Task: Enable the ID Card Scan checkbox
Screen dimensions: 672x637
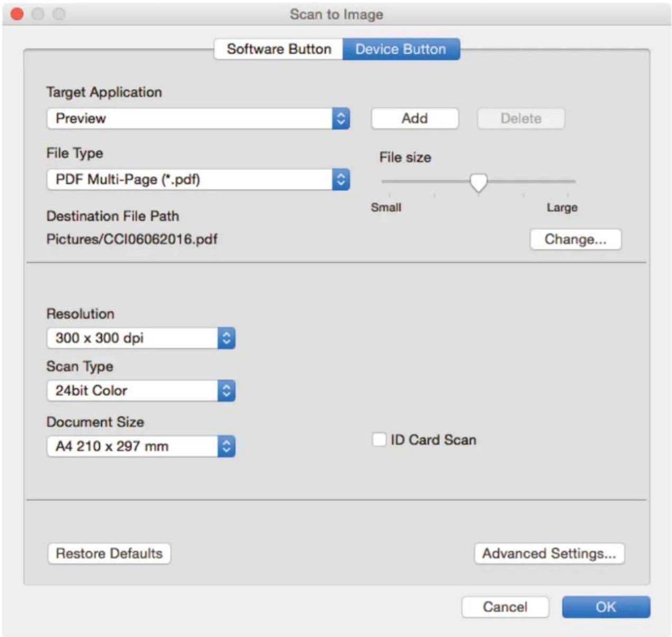Action: point(379,439)
